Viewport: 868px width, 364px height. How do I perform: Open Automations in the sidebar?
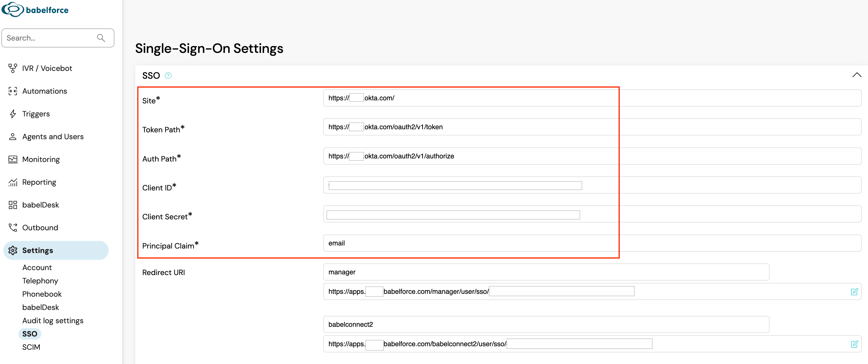44,91
